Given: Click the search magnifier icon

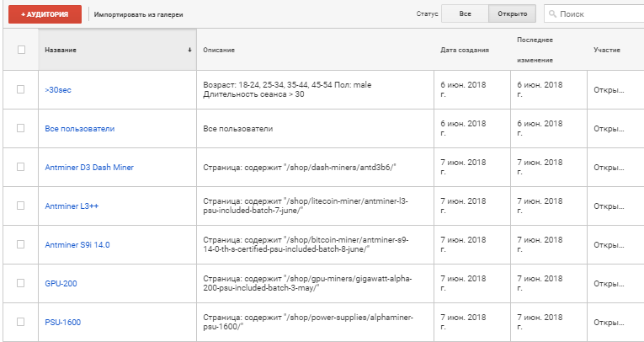Looking at the screenshot, I should 552,14.
